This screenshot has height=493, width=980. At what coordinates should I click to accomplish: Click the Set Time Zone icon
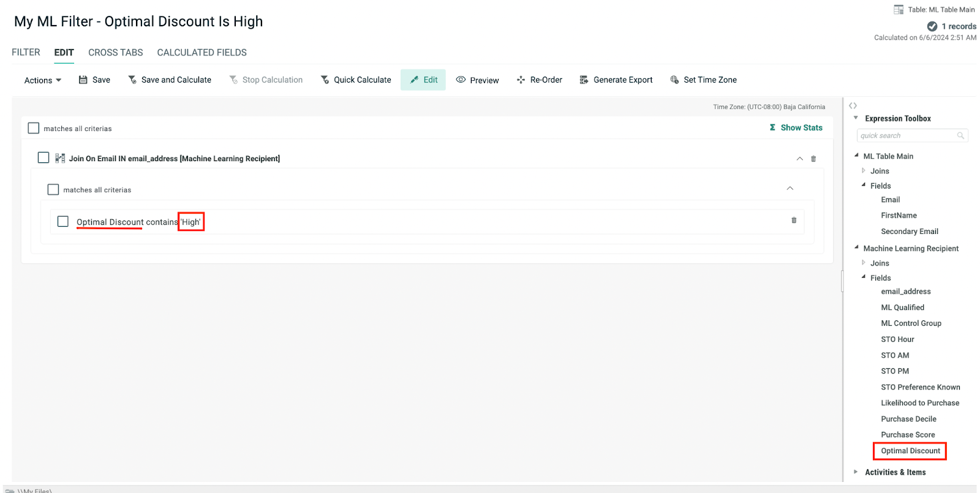[x=674, y=80]
